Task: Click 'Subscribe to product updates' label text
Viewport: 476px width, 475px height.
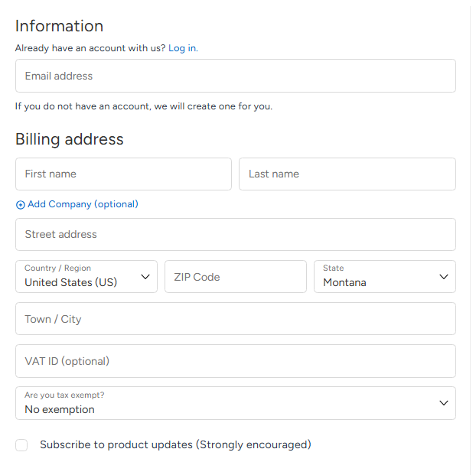Action: coord(175,444)
